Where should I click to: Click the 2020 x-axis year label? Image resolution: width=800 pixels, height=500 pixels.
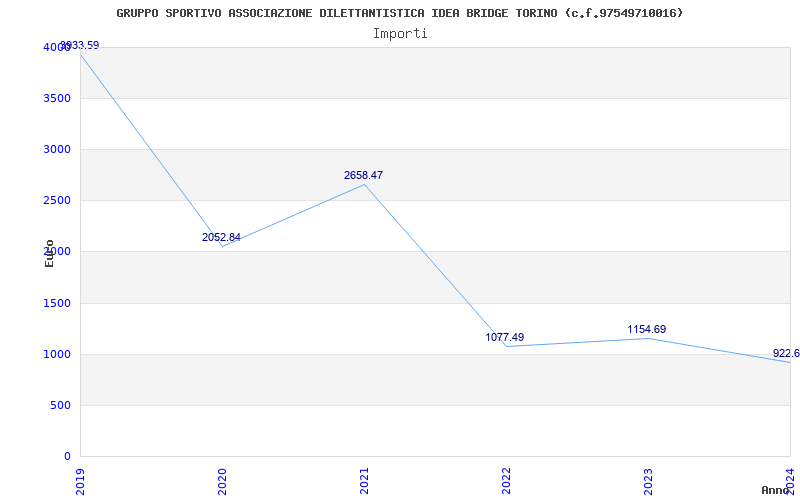click(222, 481)
